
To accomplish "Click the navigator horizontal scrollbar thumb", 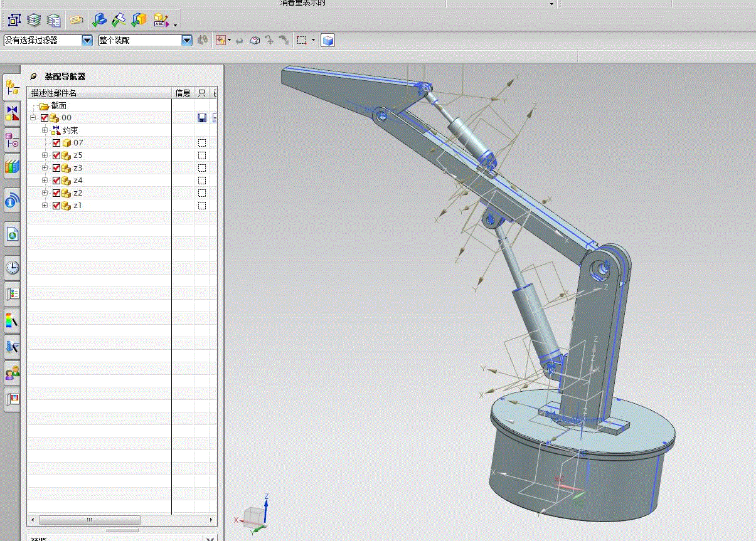I will [x=89, y=520].
